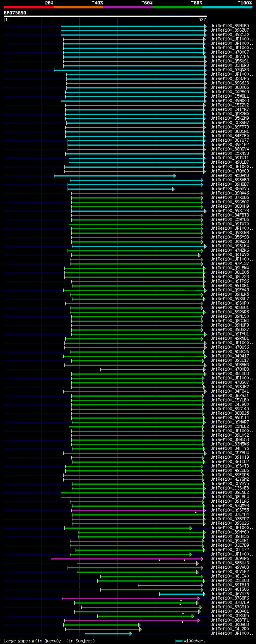Screen dimensions: 256x644
Task: Select hit label UniRef100_B9RNR6
Action: 230,312
